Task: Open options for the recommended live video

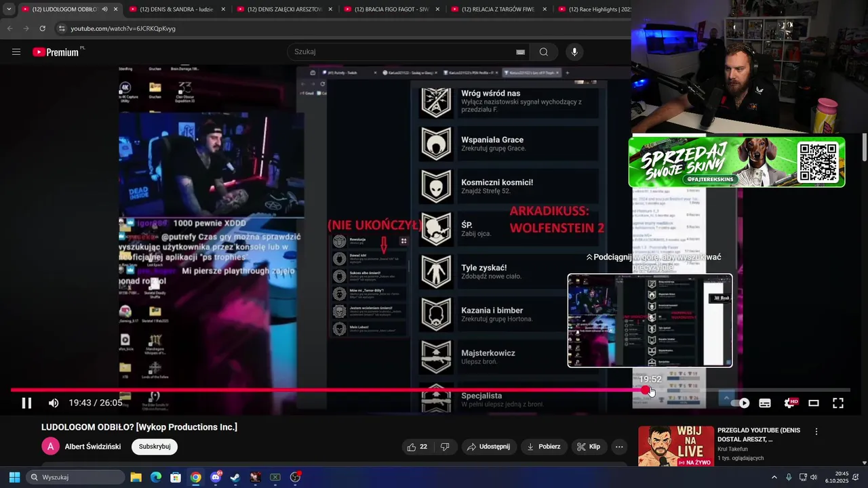Action: tap(816, 432)
